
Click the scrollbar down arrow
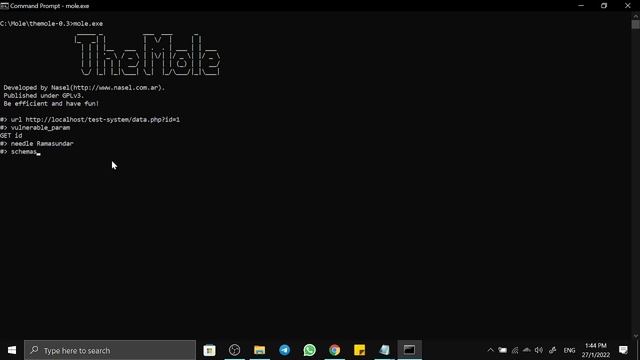pos(636,336)
